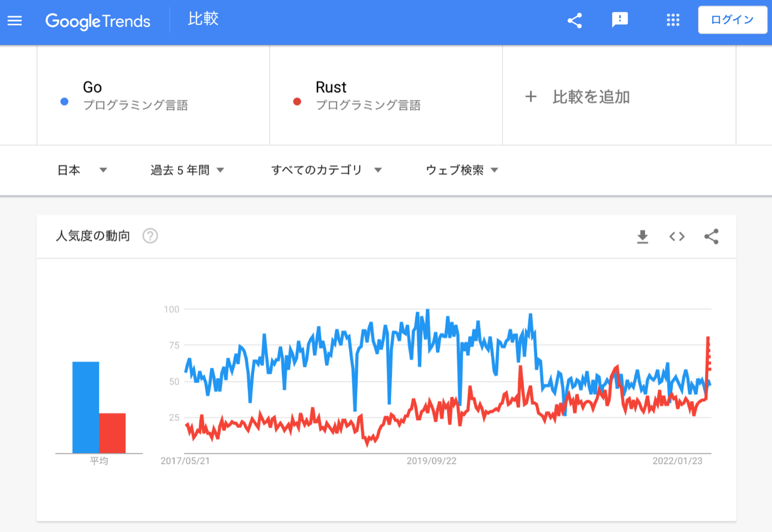
Task: Click the blue Go color dot
Action: (65, 101)
